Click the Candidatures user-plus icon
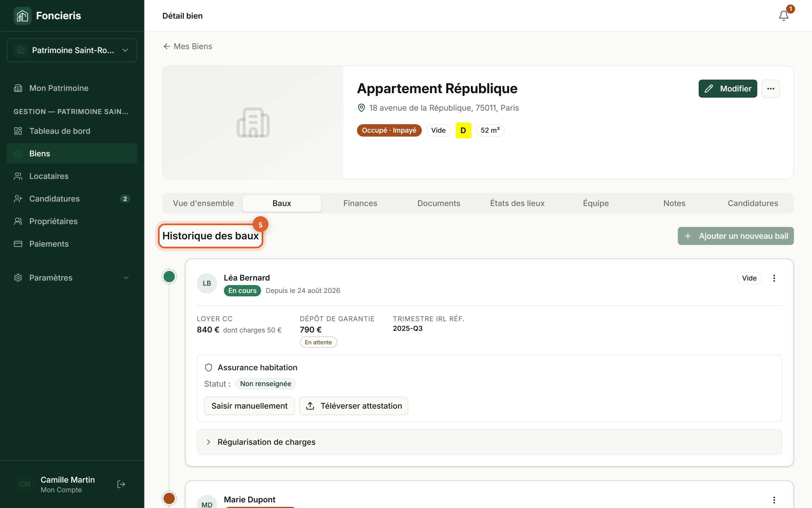This screenshot has width=812, height=508. point(18,199)
